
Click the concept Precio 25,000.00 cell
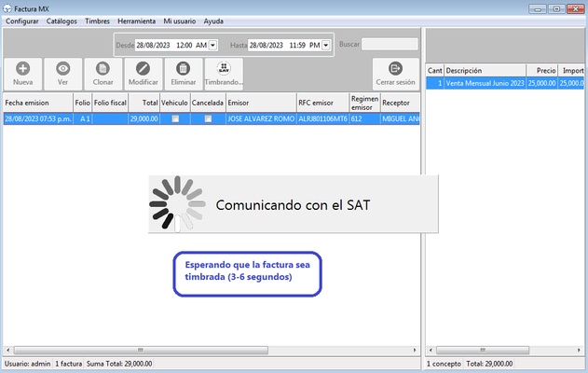pyautogui.click(x=542, y=83)
